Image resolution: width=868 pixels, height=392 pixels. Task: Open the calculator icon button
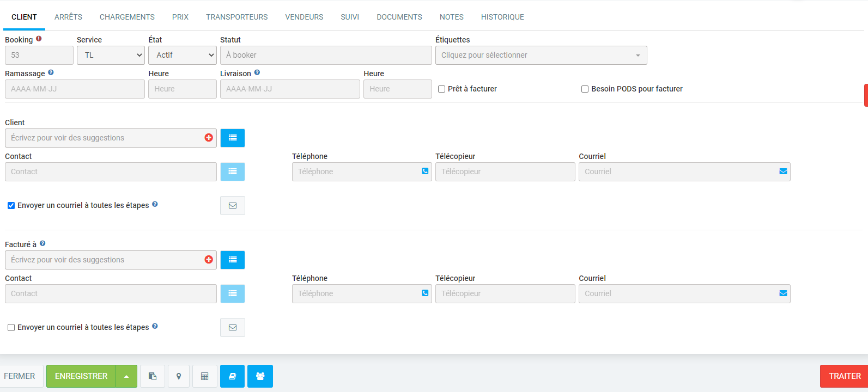point(205,376)
